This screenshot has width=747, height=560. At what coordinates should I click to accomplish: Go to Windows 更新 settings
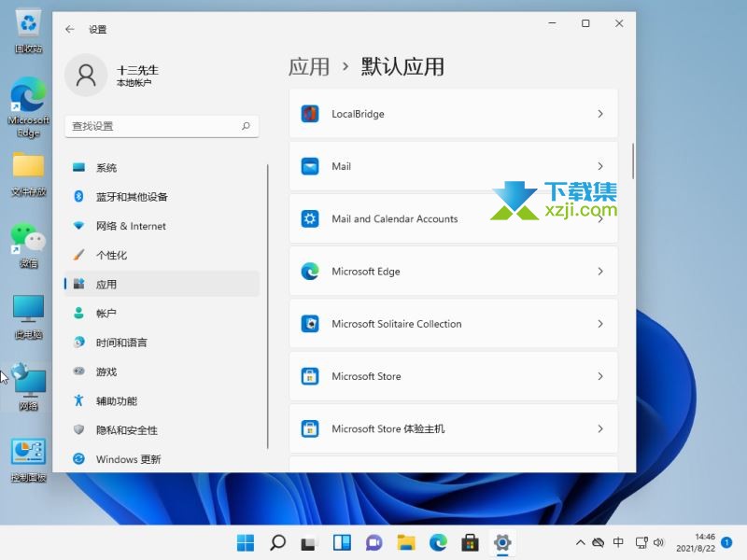pyautogui.click(x=162, y=459)
